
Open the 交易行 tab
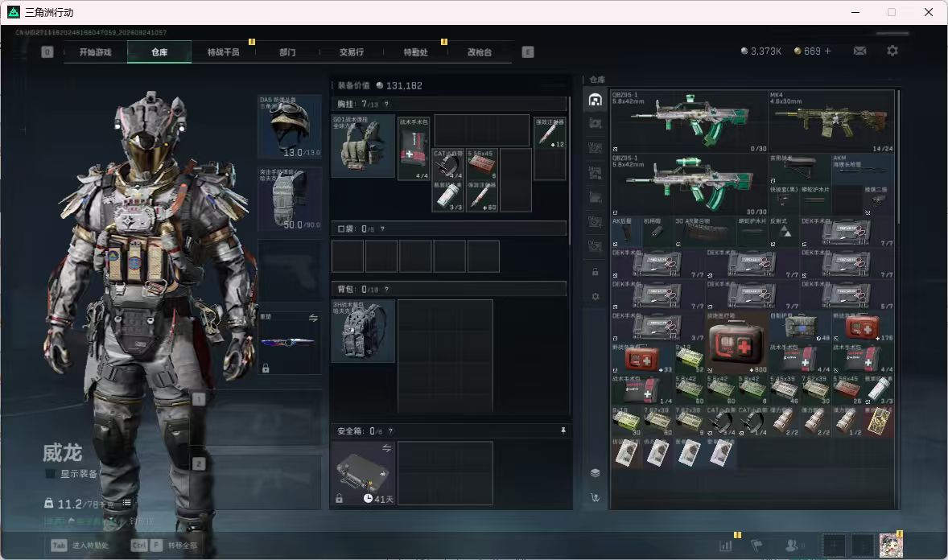click(x=351, y=52)
